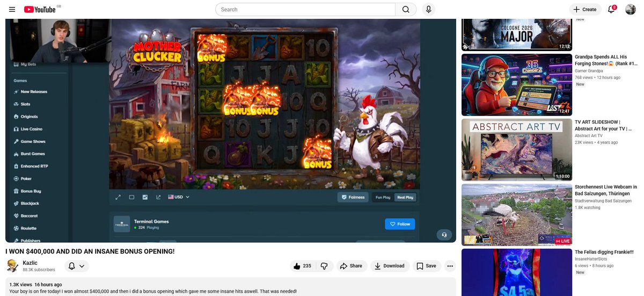The height and width of the screenshot is (296, 644).
Task: Open Grandpa Spends ALL His Forging Stones thumbnail
Action: pyautogui.click(x=517, y=85)
